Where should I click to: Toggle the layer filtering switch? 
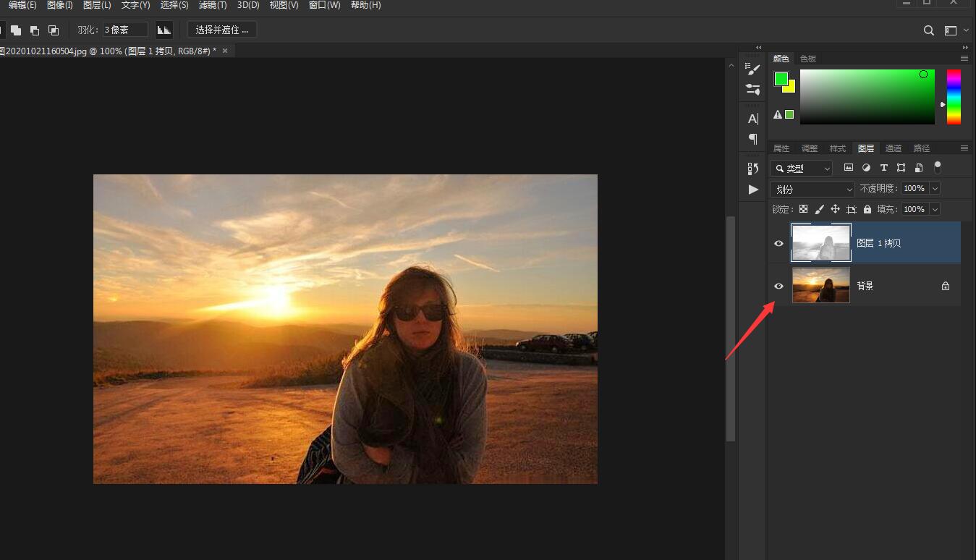click(938, 168)
